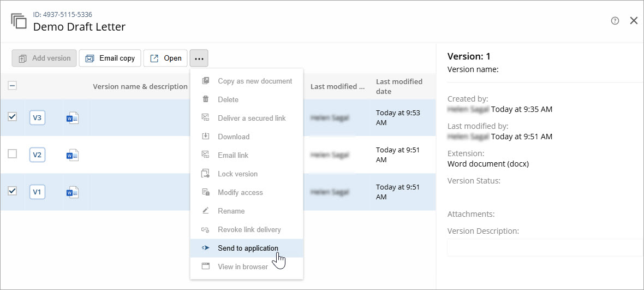Choose the Email link menu entry
Viewport: 644px width, 290px height.
coord(247,155)
